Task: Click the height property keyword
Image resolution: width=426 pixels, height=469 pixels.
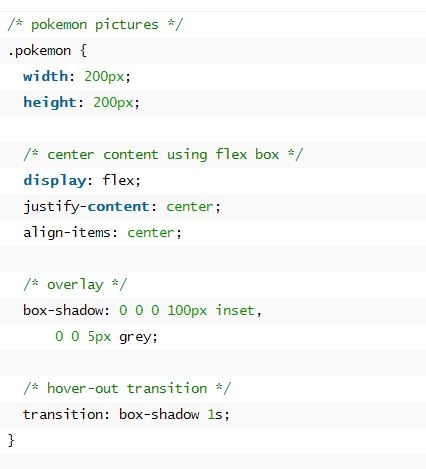Action: (x=50, y=102)
